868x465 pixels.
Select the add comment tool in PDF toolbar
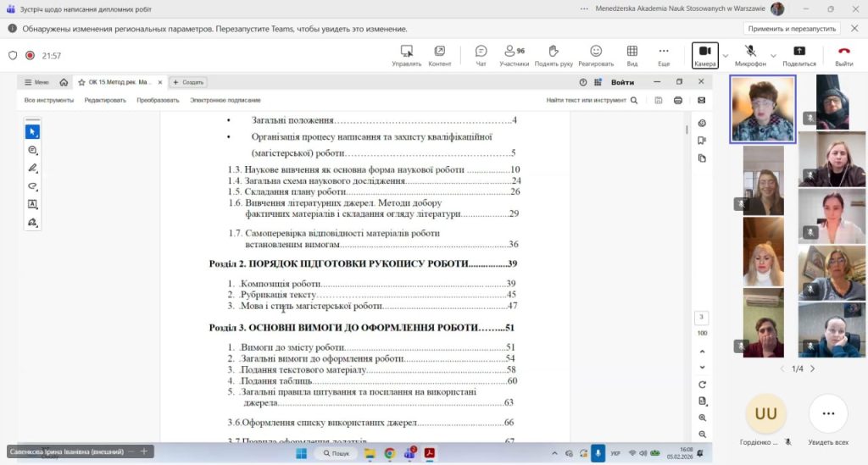32,150
